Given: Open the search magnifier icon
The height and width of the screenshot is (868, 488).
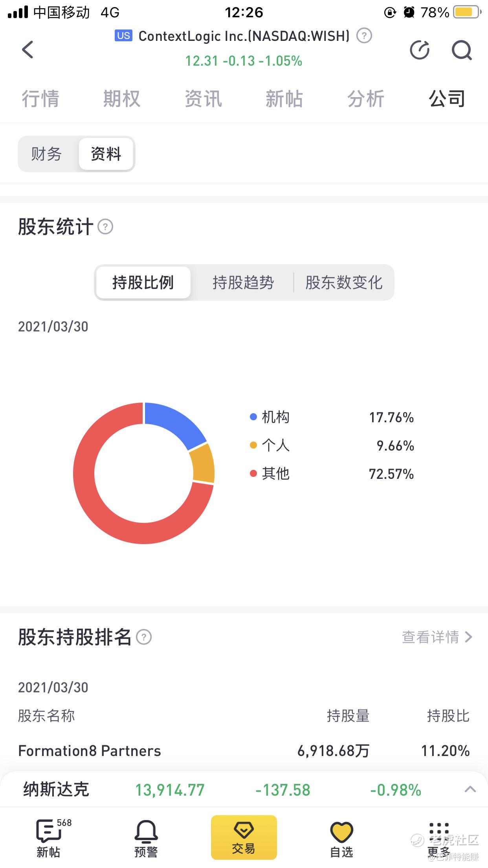Looking at the screenshot, I should (x=462, y=50).
